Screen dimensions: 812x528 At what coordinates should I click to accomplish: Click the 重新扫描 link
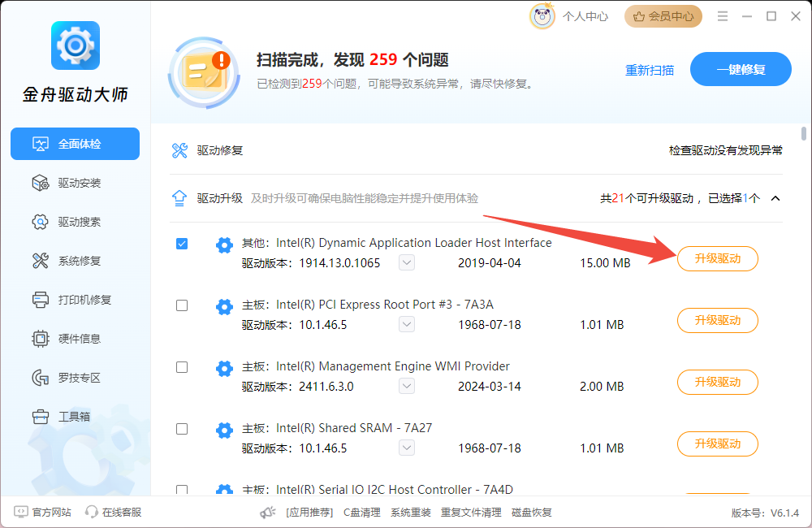click(649, 70)
